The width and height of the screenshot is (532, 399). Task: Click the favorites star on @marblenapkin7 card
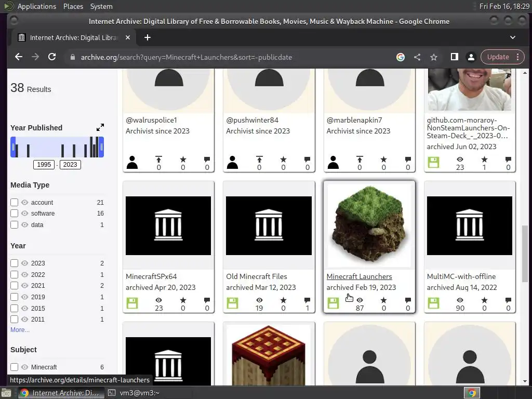(x=384, y=159)
